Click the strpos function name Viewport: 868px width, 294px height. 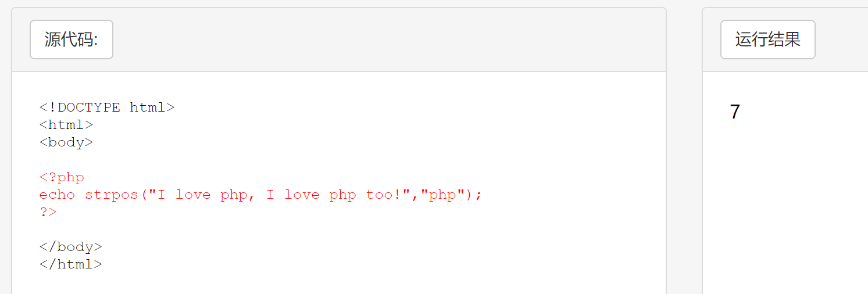click(x=111, y=195)
